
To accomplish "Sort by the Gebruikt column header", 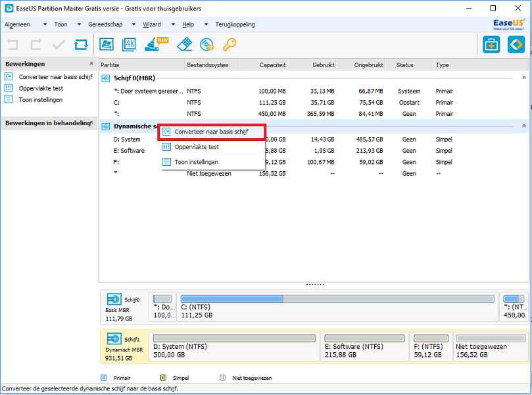I will coord(312,65).
